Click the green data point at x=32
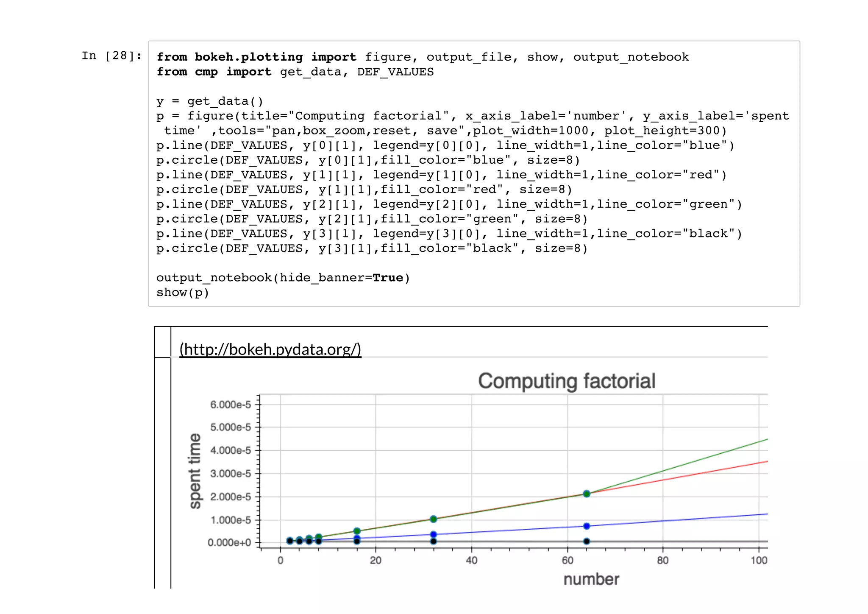The image size is (868, 614). pyautogui.click(x=433, y=519)
